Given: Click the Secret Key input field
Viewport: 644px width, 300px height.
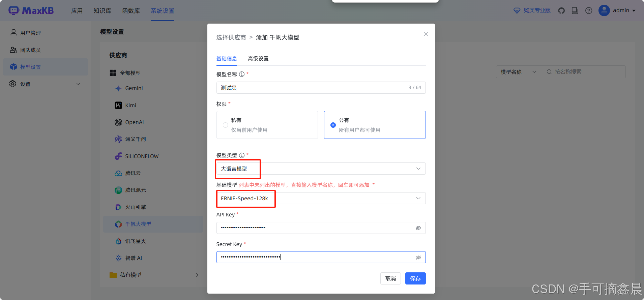Looking at the screenshot, I should coord(321,257).
